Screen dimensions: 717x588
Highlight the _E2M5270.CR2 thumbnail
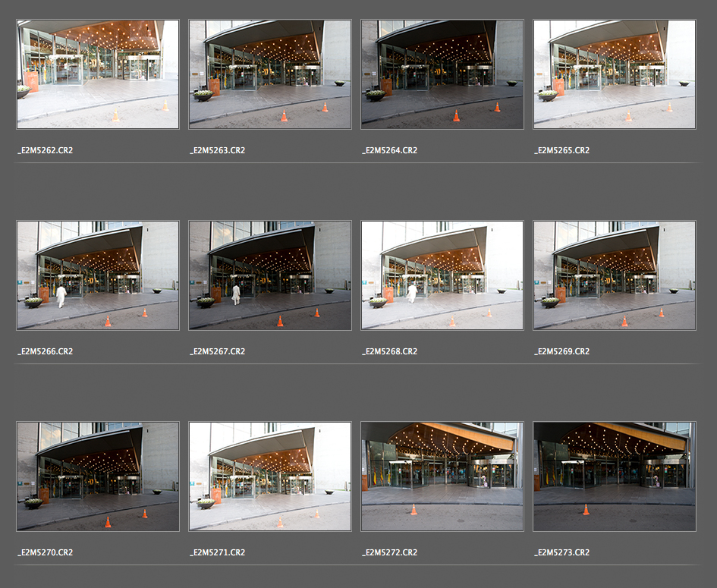(x=98, y=476)
